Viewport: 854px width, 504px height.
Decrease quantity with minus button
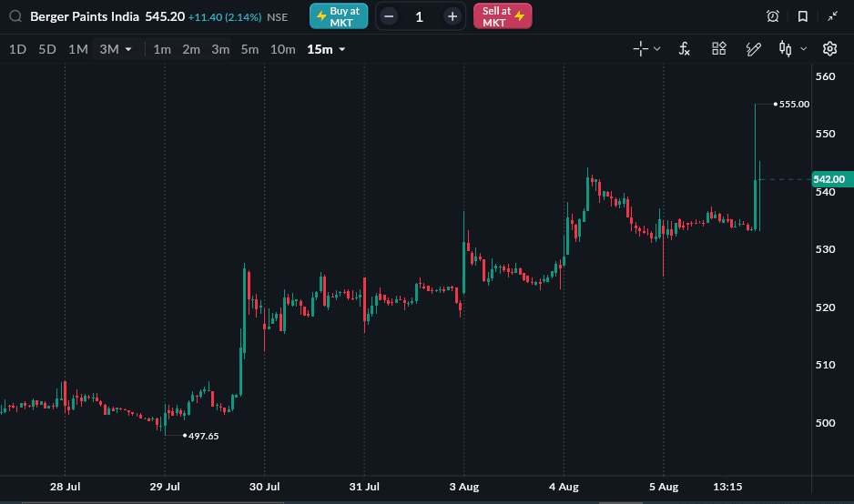tap(389, 17)
